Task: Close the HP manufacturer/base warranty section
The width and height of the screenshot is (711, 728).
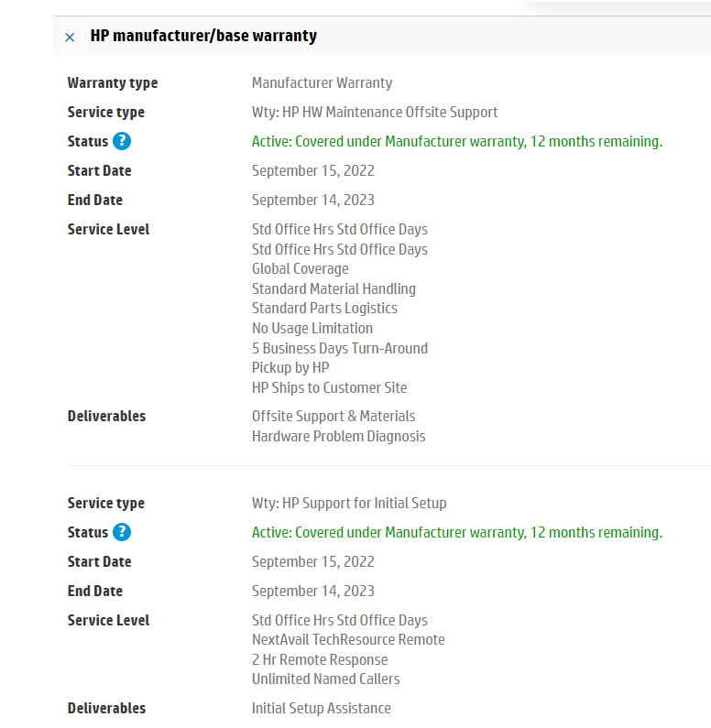Action: pos(70,38)
